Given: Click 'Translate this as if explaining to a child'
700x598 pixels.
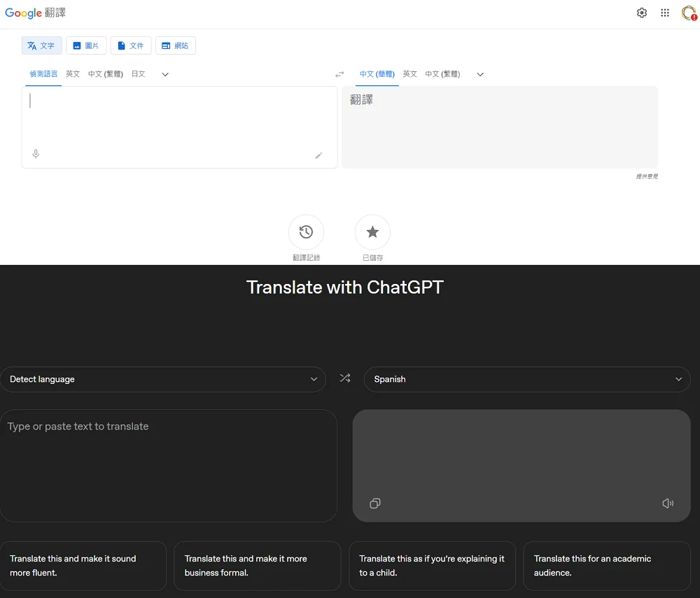Looking at the screenshot, I should (x=432, y=565).
